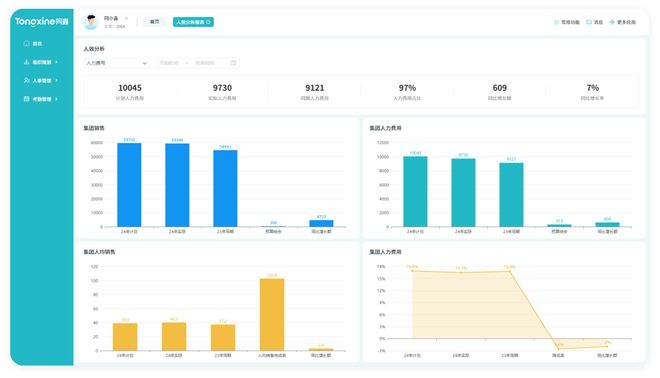Open the organization-chart icon menu in sidebar
The height and width of the screenshot is (378, 660).
pyautogui.click(x=27, y=62)
